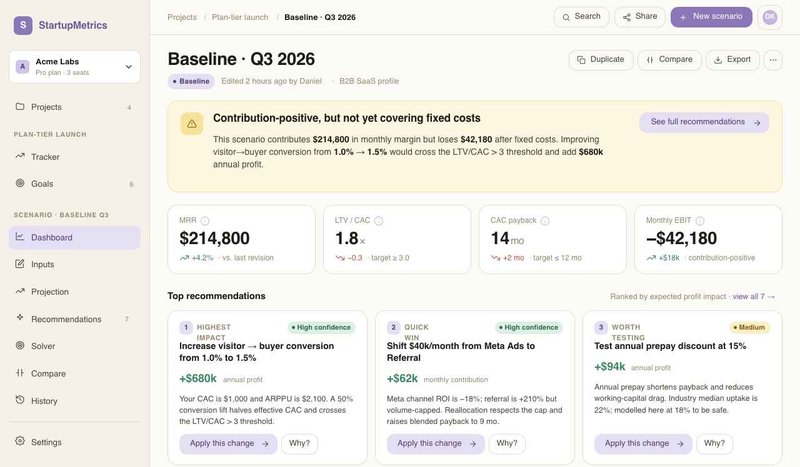Click the MRR info icon
Screen dimensions: 800x467
pyautogui.click(x=205, y=220)
